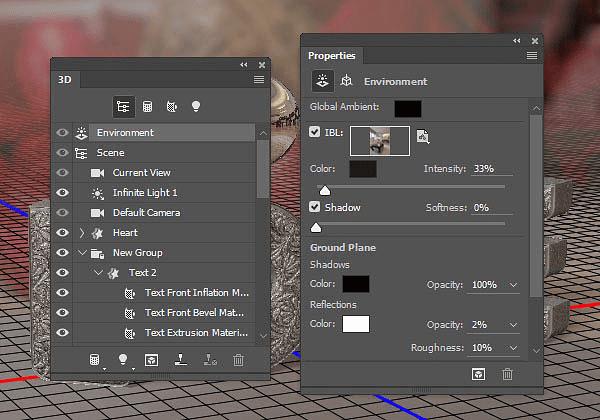Hide the Text 2 mesh
Image resolution: width=600 pixels, height=420 pixels.
[x=62, y=272]
